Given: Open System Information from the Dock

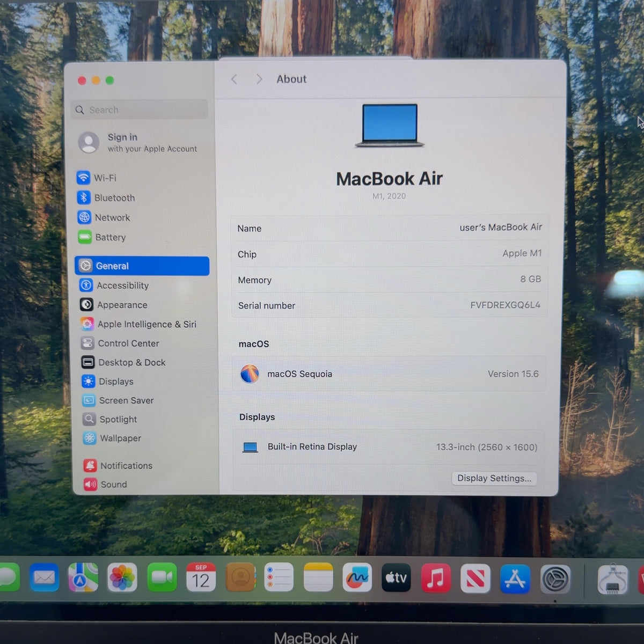Looking at the screenshot, I should (x=613, y=579).
